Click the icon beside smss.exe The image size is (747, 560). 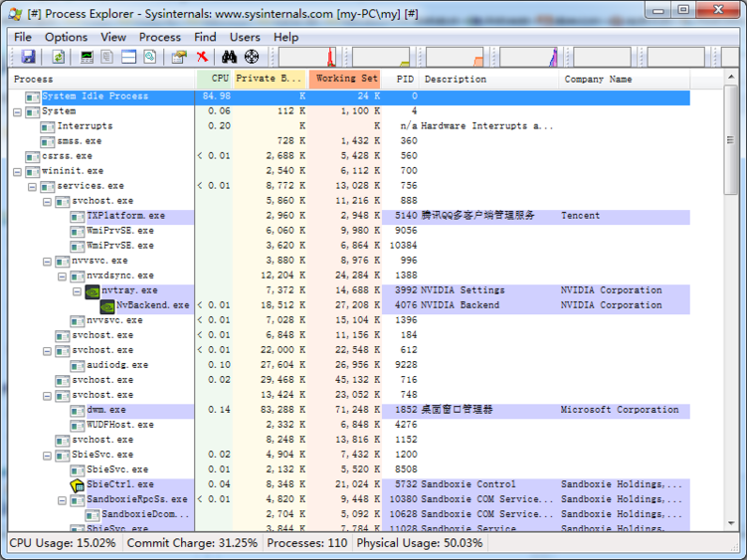(x=47, y=142)
